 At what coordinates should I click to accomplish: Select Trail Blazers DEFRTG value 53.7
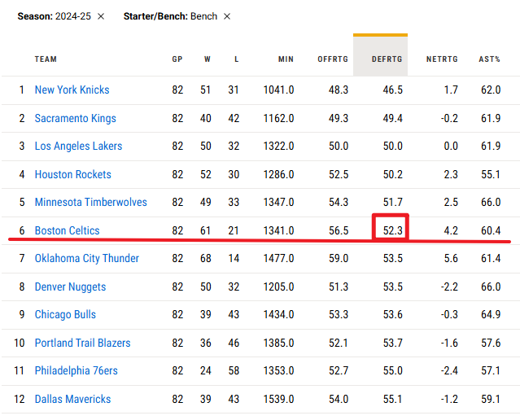click(x=393, y=343)
